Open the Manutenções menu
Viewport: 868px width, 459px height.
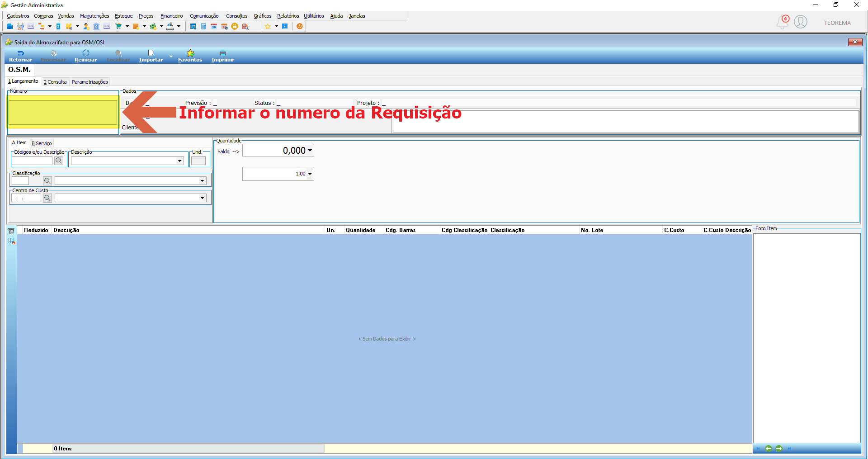point(94,16)
